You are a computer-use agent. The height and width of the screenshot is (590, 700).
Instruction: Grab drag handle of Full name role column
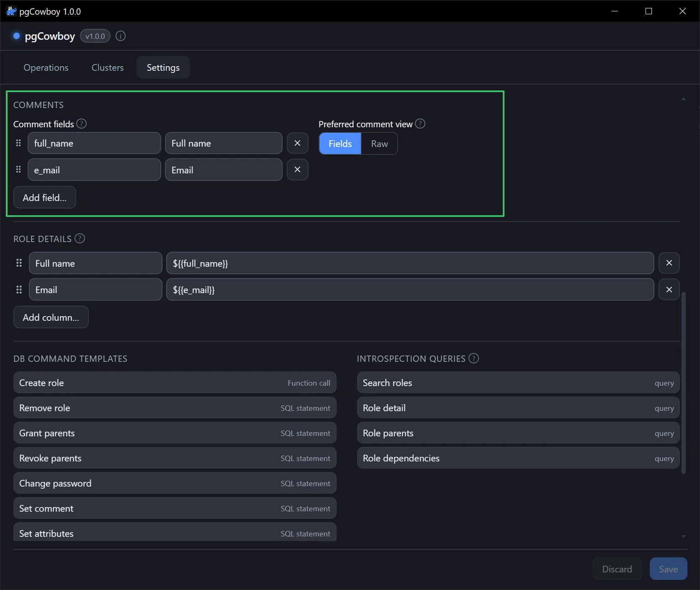click(19, 263)
